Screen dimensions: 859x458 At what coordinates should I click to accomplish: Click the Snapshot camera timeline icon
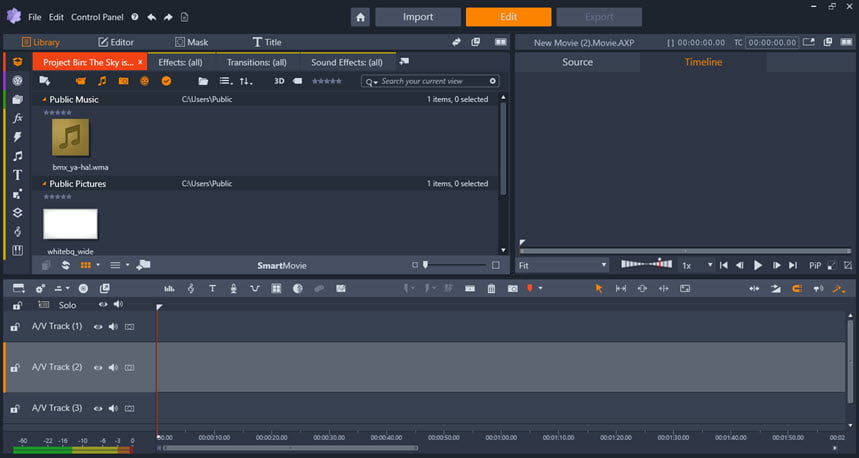512,289
